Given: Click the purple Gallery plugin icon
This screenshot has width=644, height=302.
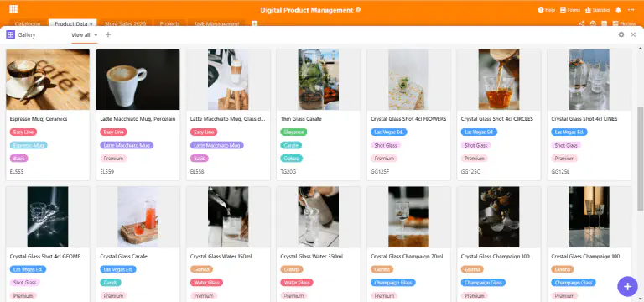Looking at the screenshot, I should [x=10, y=35].
